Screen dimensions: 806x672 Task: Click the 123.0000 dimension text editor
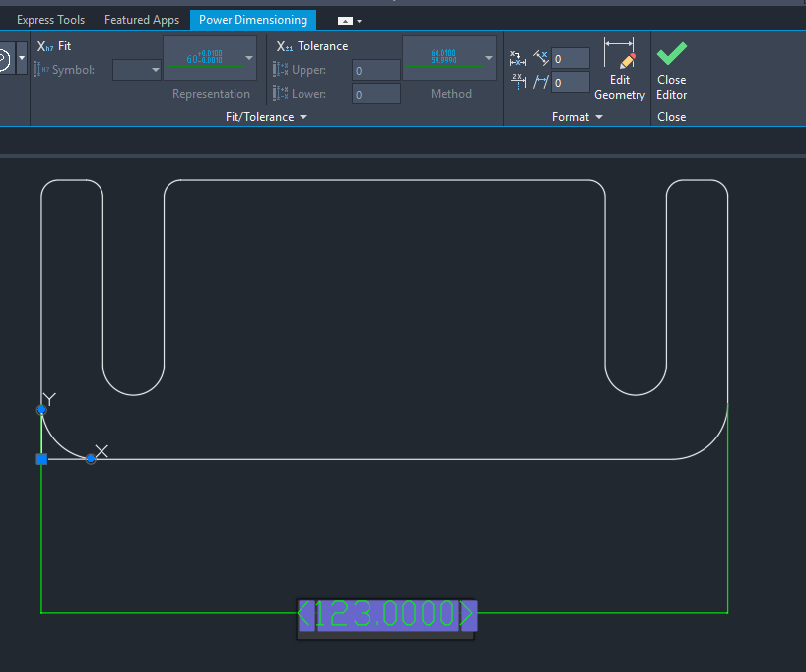click(387, 614)
